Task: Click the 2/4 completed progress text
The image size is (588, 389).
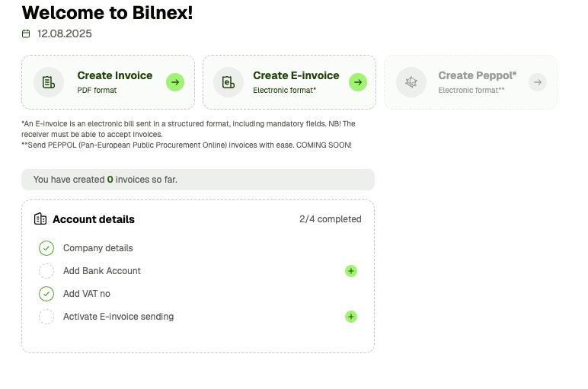Action: [331, 219]
